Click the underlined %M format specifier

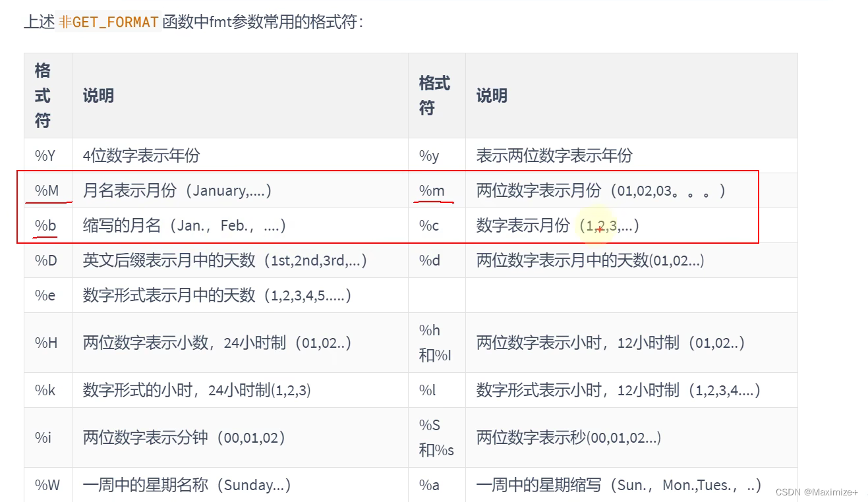pyautogui.click(x=47, y=190)
